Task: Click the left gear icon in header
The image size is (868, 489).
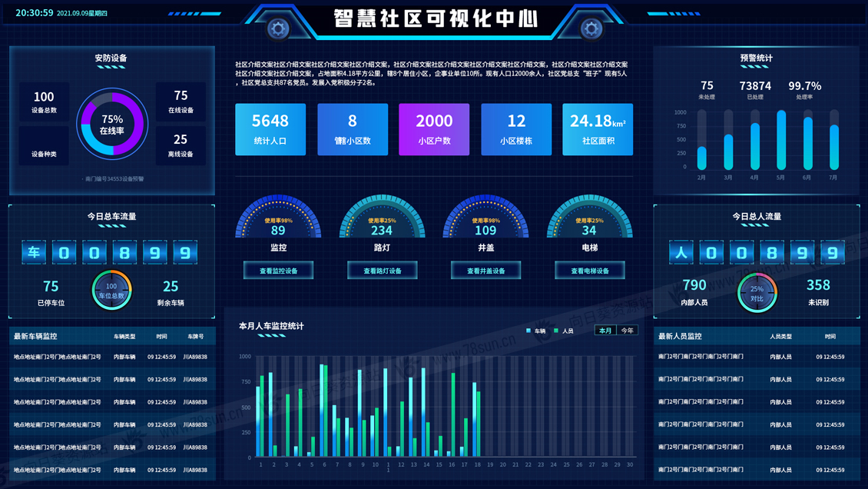Action: pyautogui.click(x=278, y=29)
